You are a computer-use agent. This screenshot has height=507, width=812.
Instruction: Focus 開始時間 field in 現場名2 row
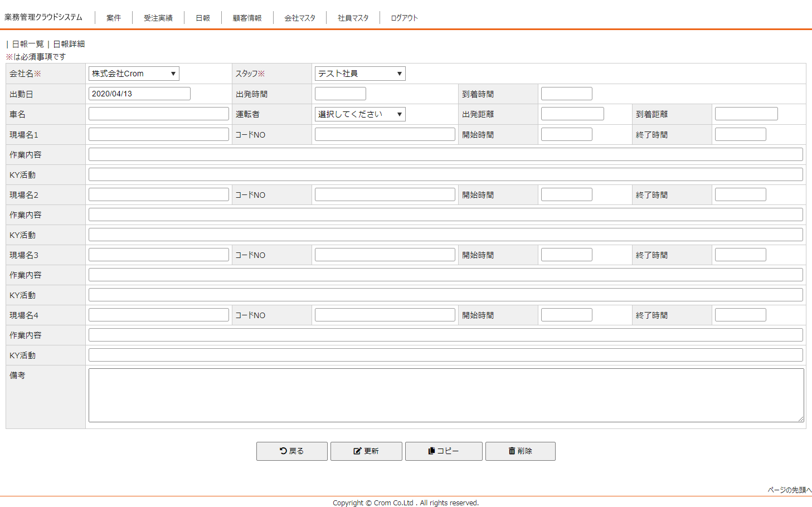(567, 194)
